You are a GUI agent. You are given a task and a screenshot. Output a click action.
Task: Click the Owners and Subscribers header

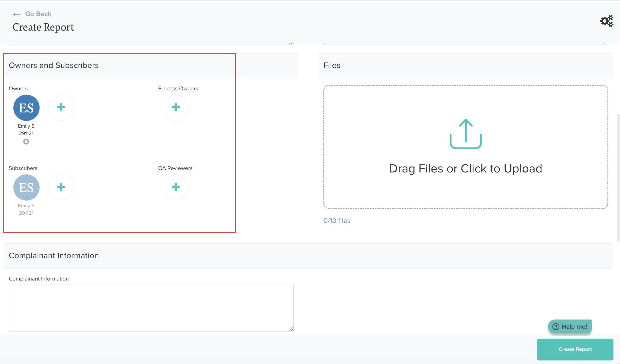coord(54,65)
